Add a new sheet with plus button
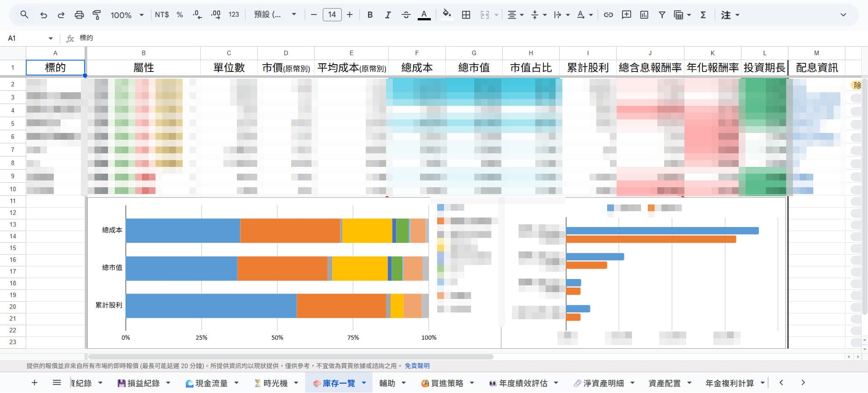868x393 pixels. click(34, 383)
